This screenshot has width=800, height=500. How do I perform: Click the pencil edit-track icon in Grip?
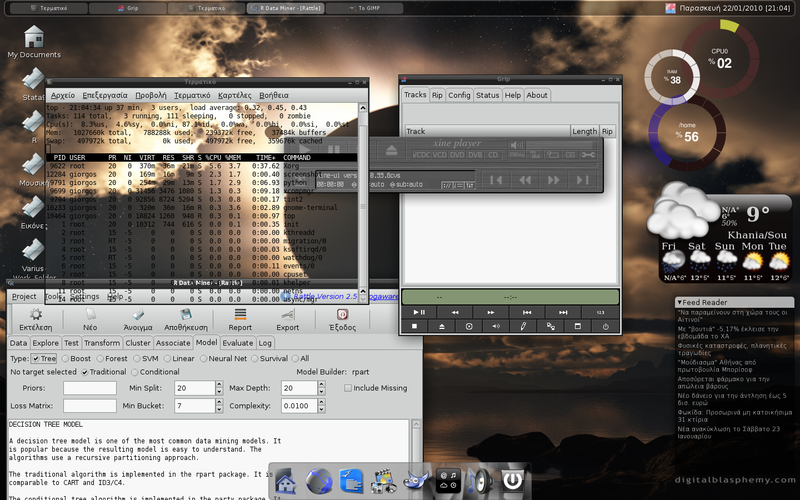(523, 327)
